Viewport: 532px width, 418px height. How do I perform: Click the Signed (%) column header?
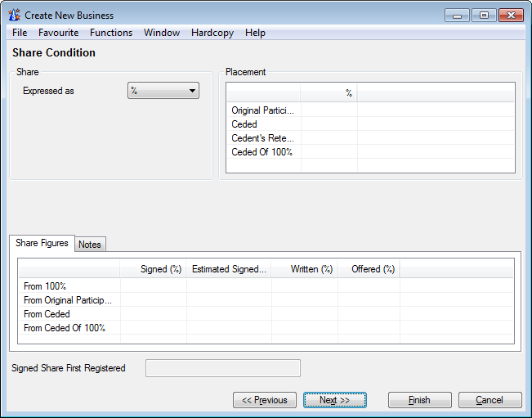(x=154, y=269)
